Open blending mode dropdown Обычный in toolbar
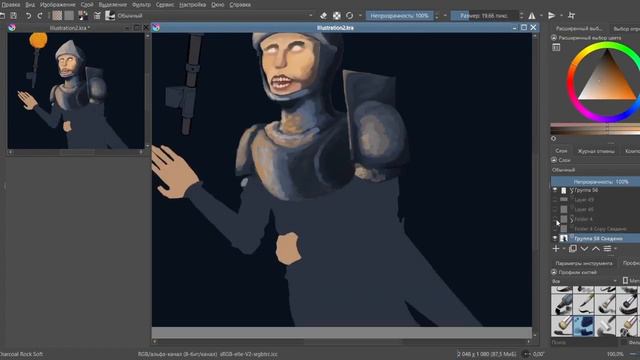Screen dimensions: 640x360 pyautogui.click(x=215, y=16)
